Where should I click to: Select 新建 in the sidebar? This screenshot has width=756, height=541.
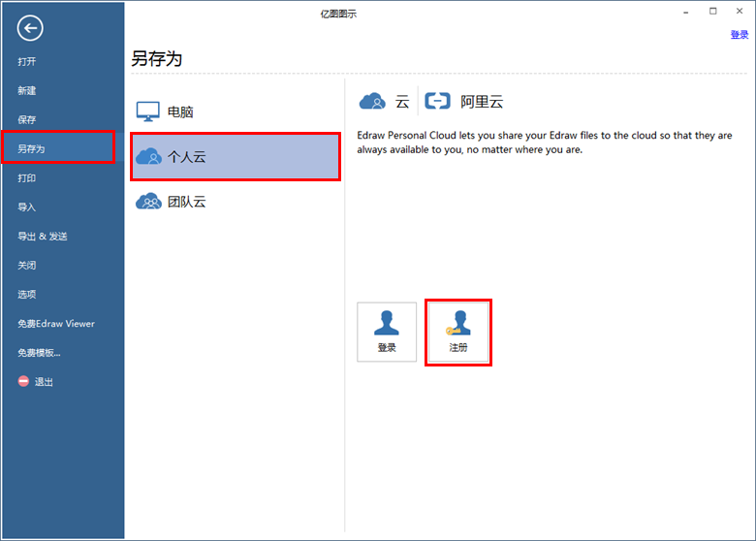pyautogui.click(x=26, y=90)
